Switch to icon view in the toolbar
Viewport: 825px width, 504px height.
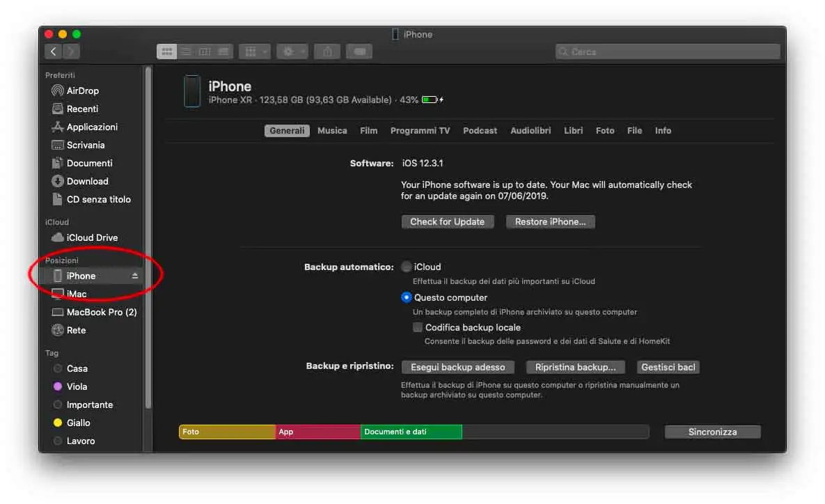[x=166, y=51]
